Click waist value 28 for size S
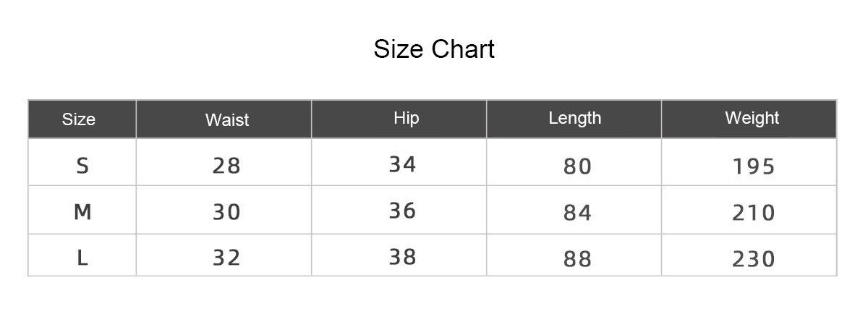The height and width of the screenshot is (309, 868). coord(226,166)
